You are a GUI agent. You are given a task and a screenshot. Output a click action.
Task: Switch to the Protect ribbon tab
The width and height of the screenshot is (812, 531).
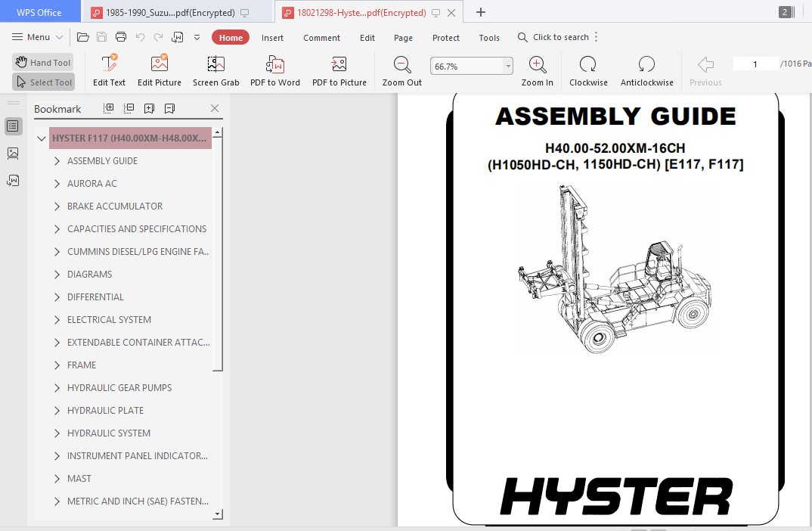click(446, 38)
